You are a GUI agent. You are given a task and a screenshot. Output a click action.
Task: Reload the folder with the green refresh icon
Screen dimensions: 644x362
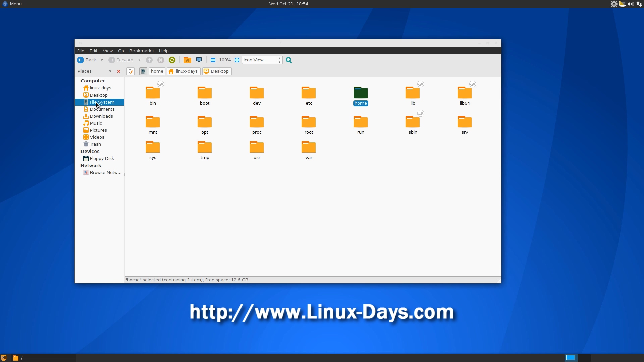coord(172,60)
